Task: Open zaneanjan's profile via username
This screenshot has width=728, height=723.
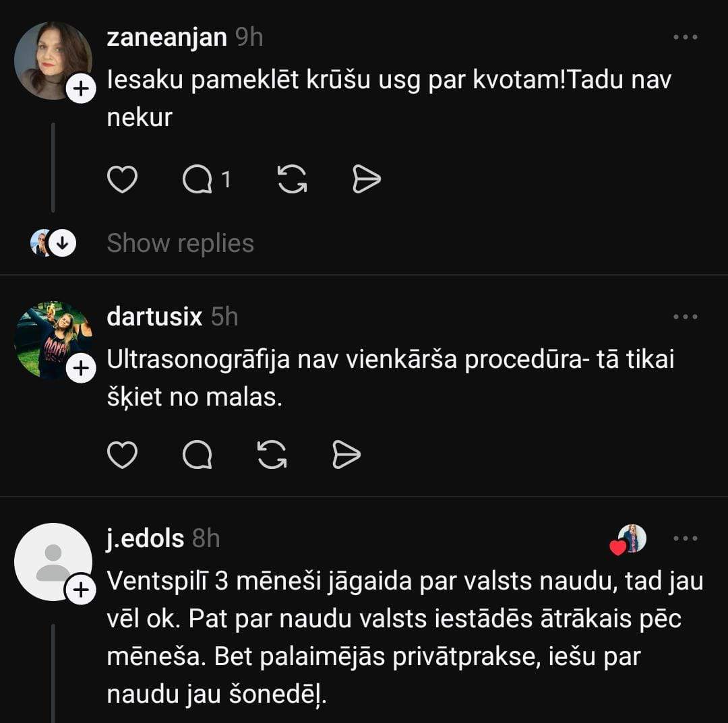Action: [166, 38]
